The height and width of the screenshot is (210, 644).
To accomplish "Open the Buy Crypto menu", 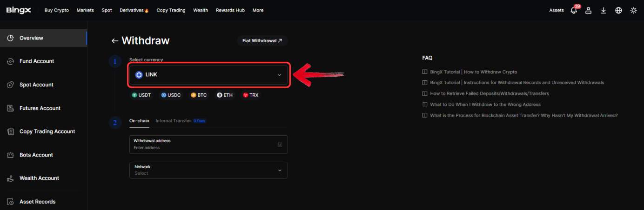I will (56, 10).
